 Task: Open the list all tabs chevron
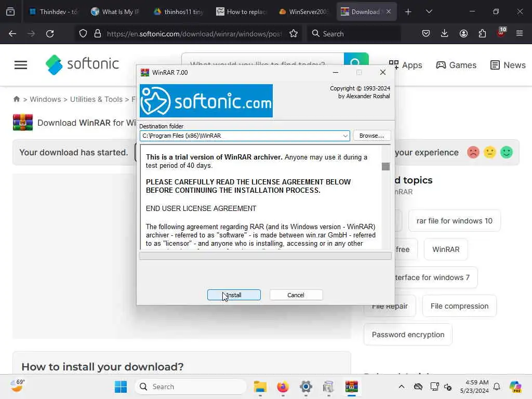(429, 12)
